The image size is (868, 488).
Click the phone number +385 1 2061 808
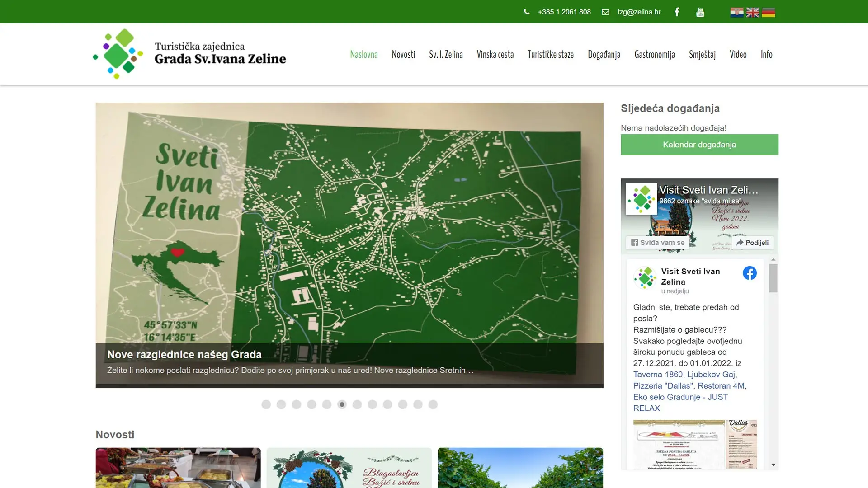[x=564, y=12]
